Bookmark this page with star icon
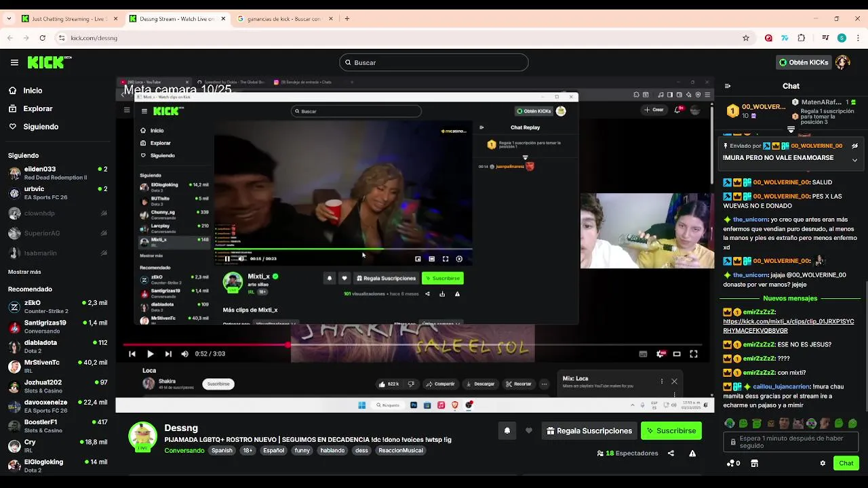 tap(746, 38)
